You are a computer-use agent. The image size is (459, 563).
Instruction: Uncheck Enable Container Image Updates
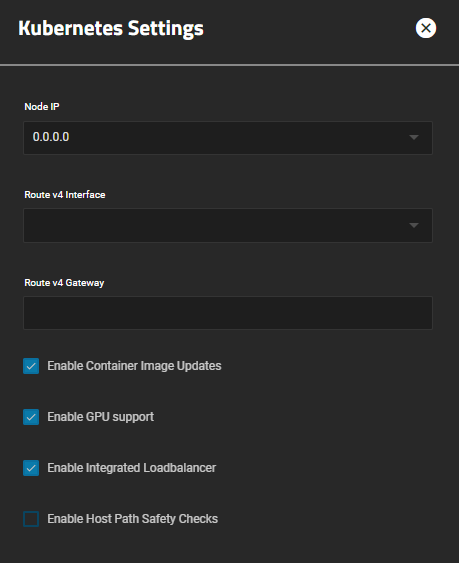[x=31, y=366]
